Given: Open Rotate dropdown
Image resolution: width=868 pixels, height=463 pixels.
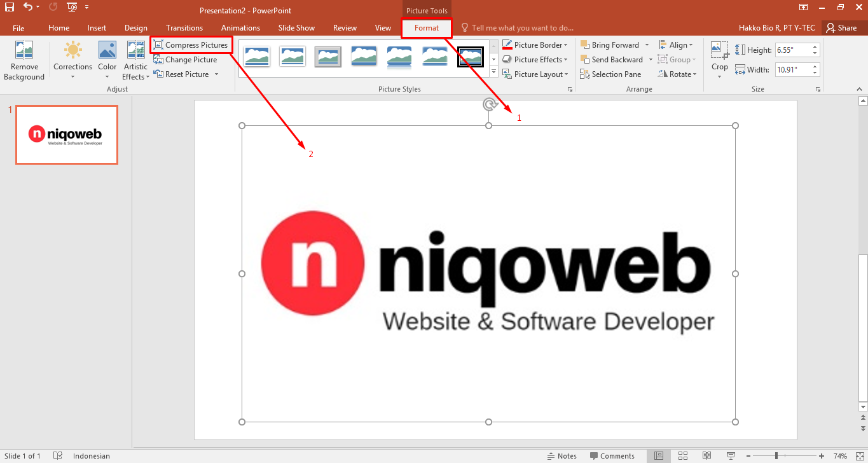Looking at the screenshot, I should [678, 74].
